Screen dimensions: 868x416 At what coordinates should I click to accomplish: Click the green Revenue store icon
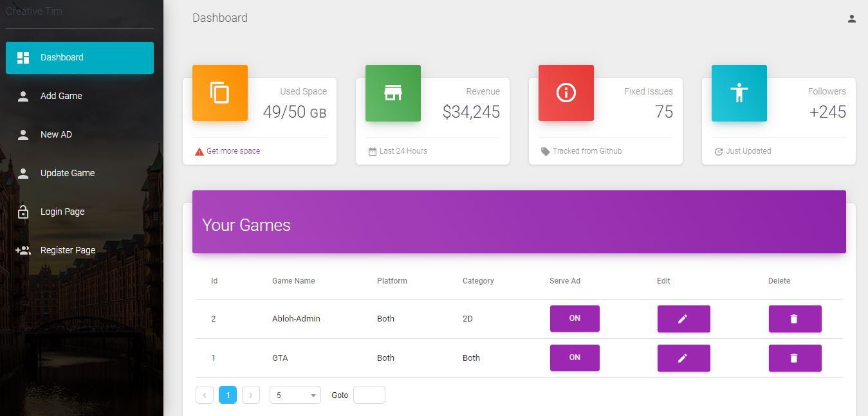pos(392,93)
